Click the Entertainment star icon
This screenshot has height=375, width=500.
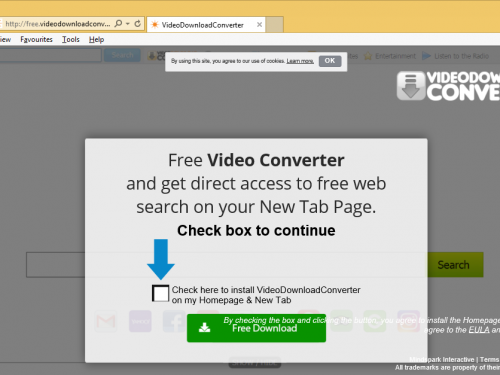(368, 56)
